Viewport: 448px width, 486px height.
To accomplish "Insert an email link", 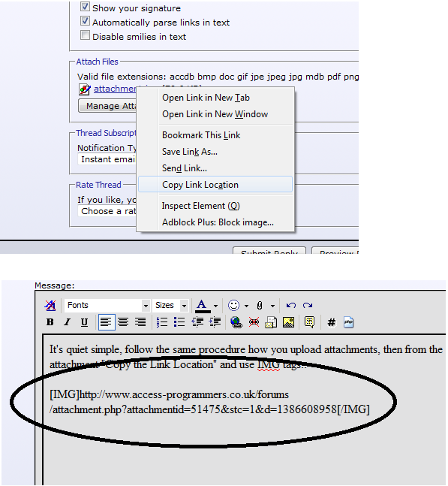I will (271, 322).
